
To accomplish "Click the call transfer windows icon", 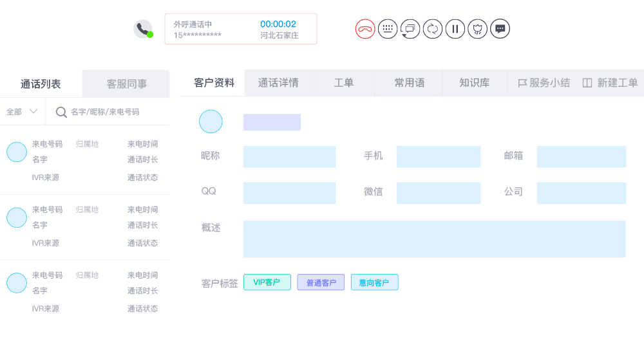I will [410, 29].
